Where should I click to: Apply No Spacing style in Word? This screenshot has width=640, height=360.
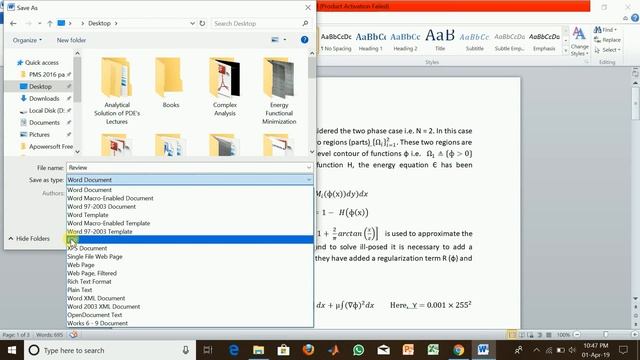point(336,41)
